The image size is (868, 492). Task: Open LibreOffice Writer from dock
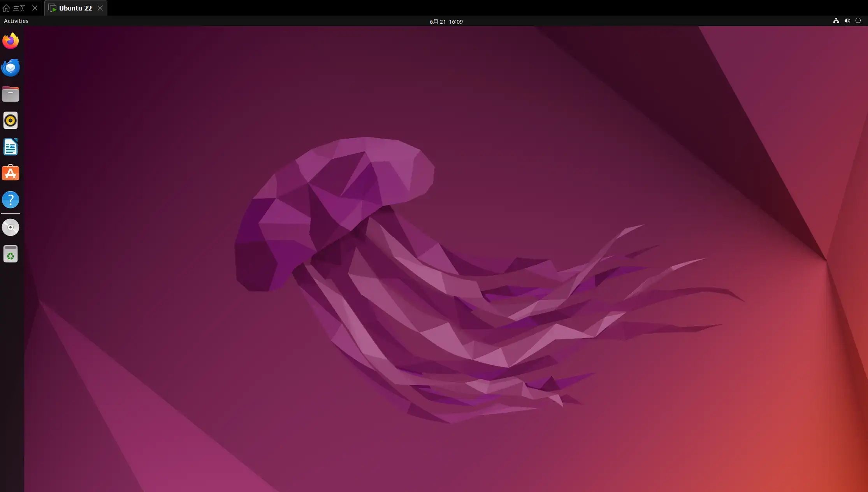(x=11, y=147)
